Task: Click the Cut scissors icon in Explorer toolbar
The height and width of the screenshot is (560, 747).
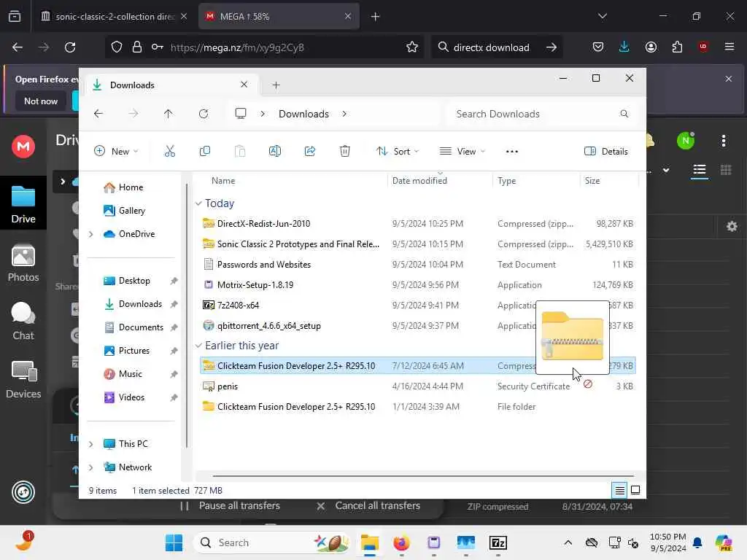Action: tap(169, 152)
